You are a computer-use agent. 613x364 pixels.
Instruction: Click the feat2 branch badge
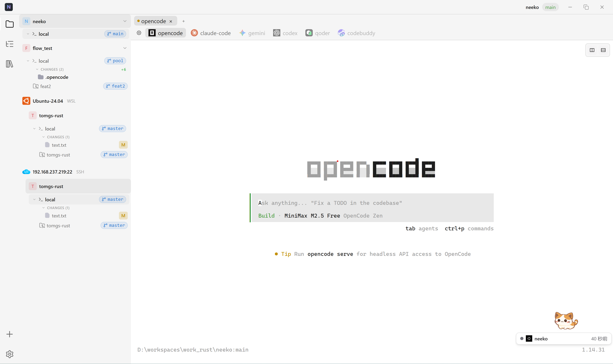115,86
